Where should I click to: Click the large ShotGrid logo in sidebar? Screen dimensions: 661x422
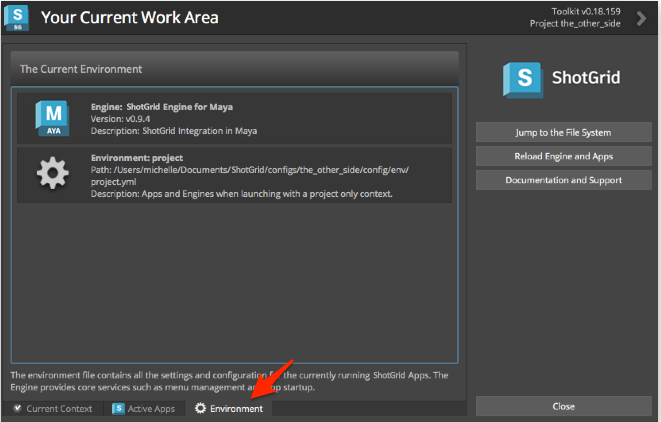(x=523, y=80)
